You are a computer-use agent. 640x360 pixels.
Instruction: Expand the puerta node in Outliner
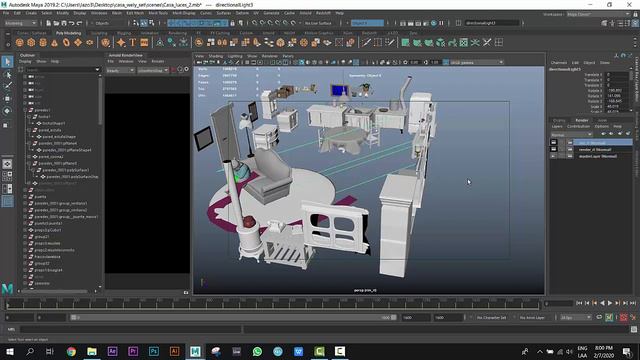point(25,197)
